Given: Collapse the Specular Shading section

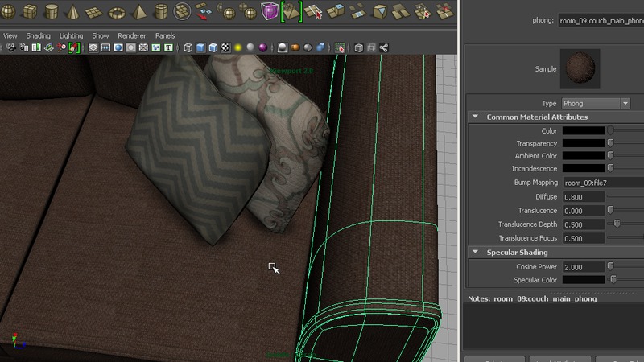Looking at the screenshot, I should [x=475, y=253].
